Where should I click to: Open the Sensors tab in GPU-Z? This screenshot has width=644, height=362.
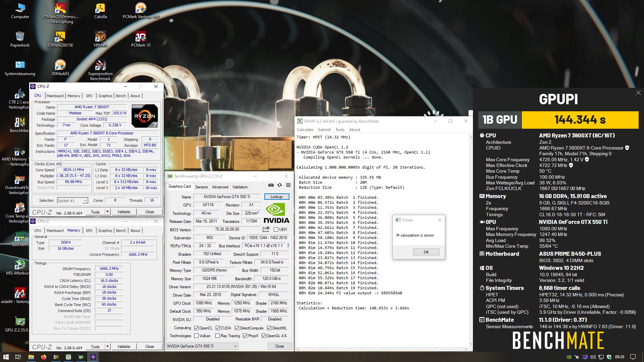tap(201, 187)
